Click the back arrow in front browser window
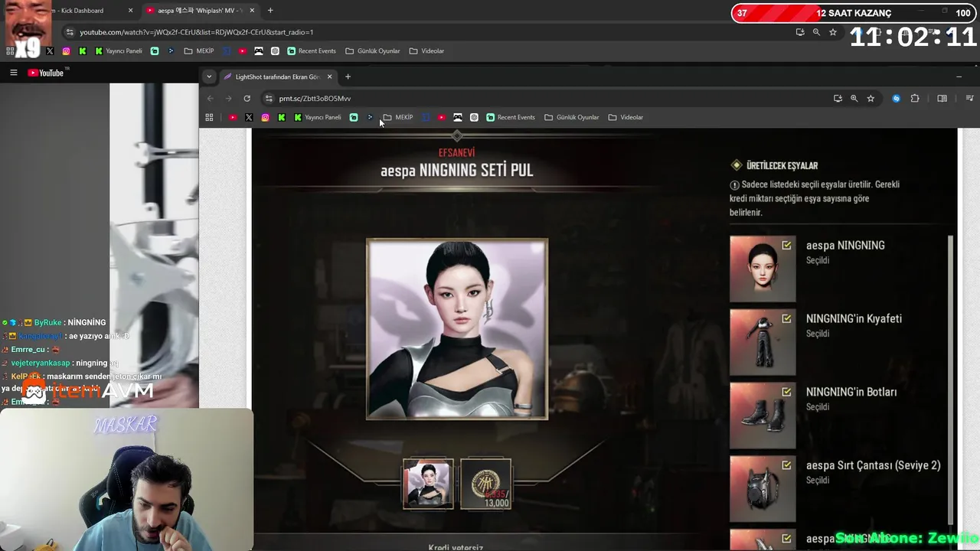 (210, 99)
